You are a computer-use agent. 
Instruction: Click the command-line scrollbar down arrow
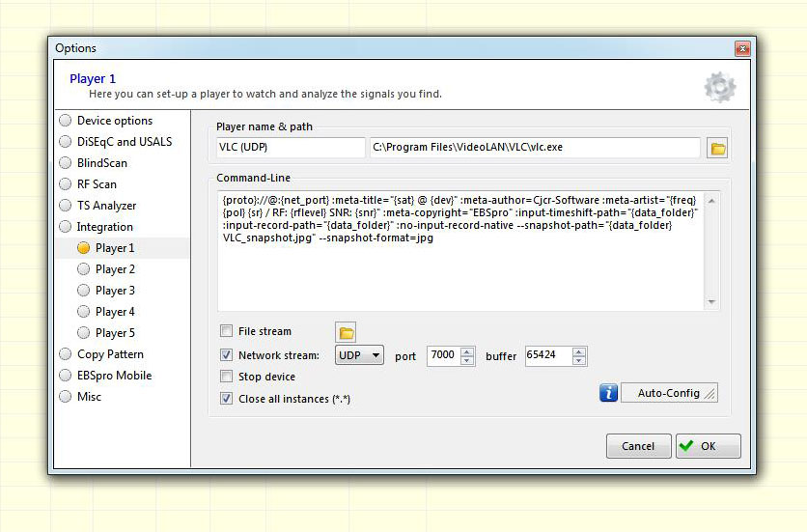click(711, 302)
